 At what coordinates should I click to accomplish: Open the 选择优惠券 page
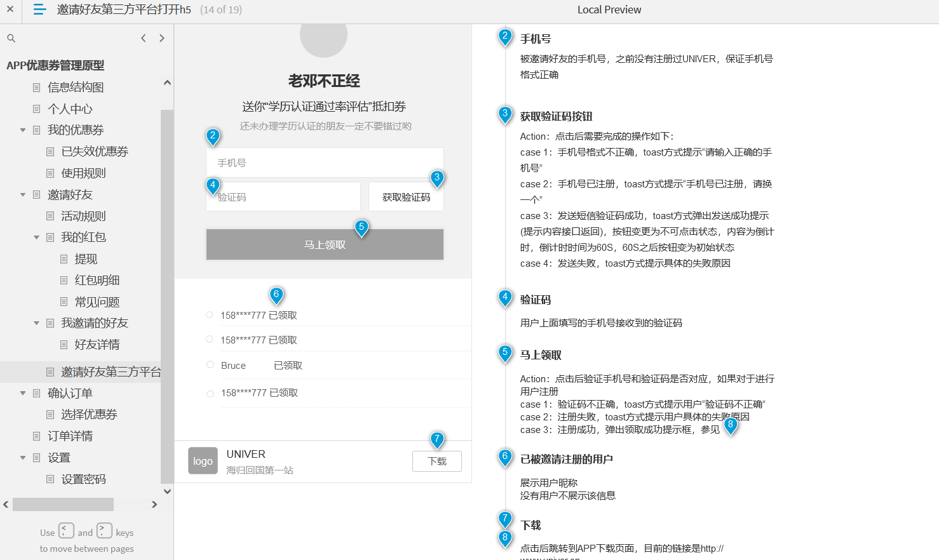coord(89,415)
